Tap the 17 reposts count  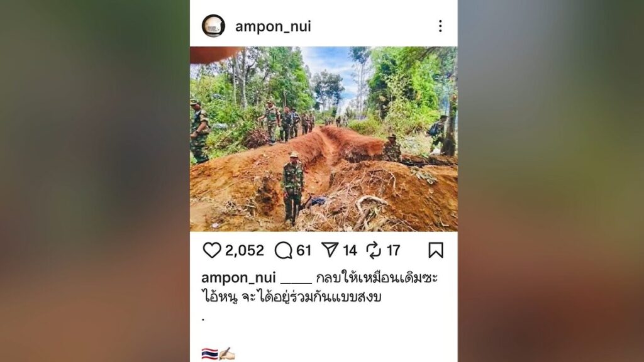393,250
